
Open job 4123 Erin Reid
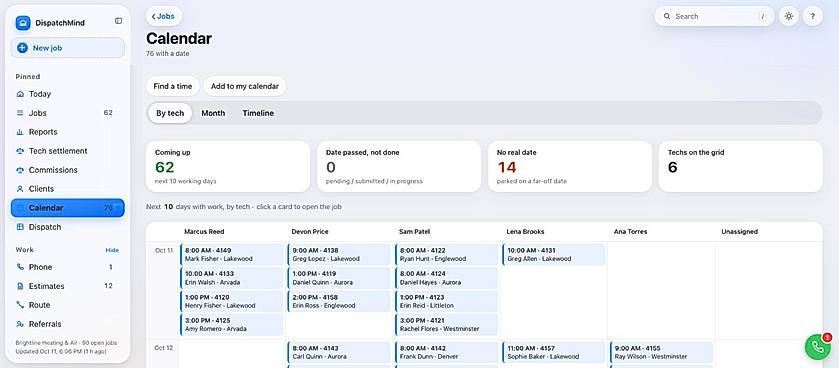pyautogui.click(x=447, y=302)
